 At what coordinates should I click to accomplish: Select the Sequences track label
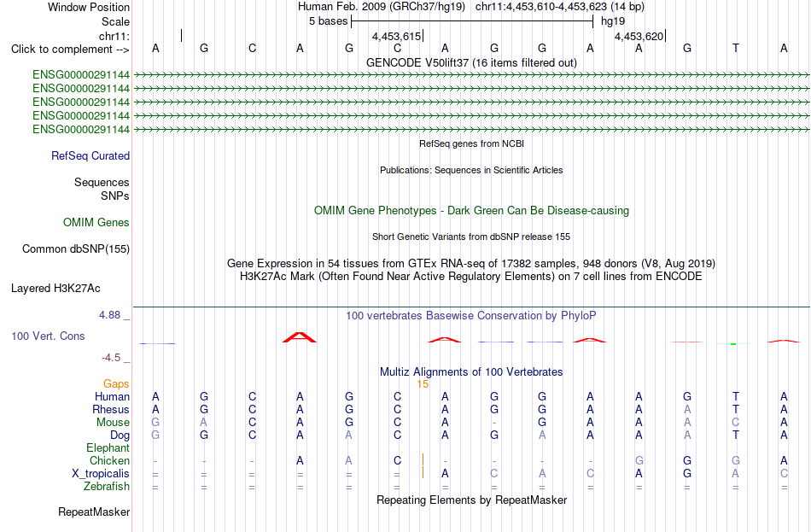pos(102,182)
